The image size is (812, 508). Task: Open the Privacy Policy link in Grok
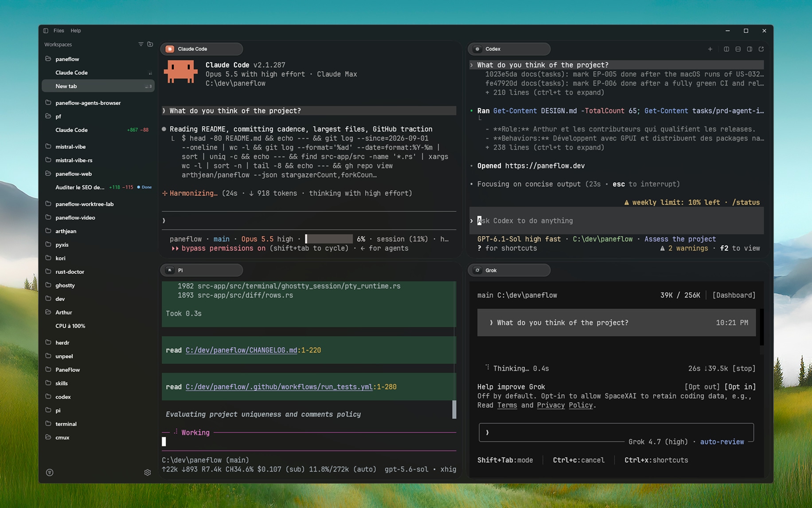[564, 405]
